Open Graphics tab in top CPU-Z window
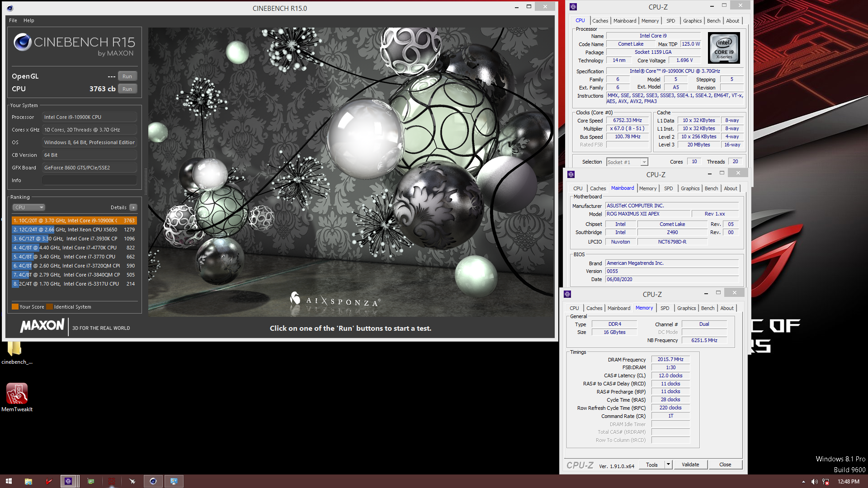The width and height of the screenshot is (868, 488). click(x=692, y=21)
